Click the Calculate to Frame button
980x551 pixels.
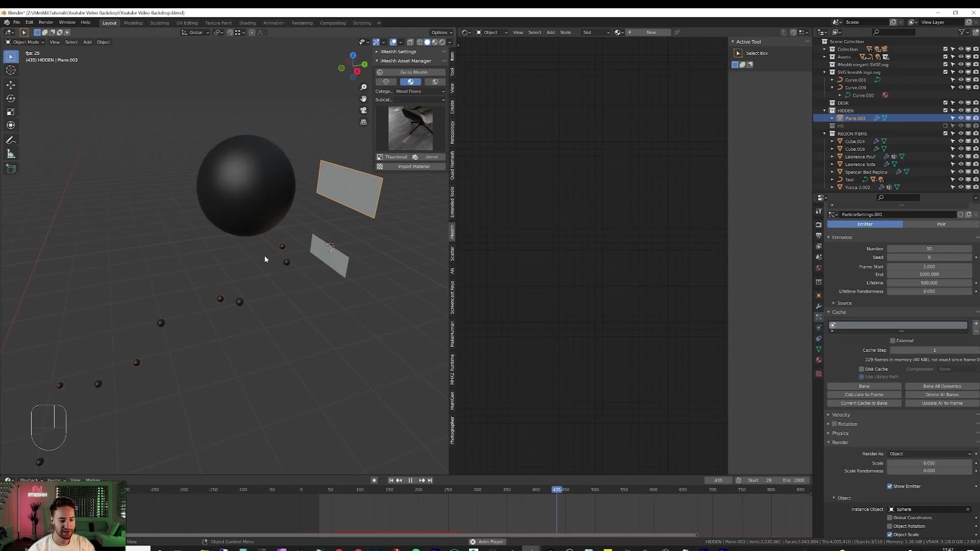point(864,394)
